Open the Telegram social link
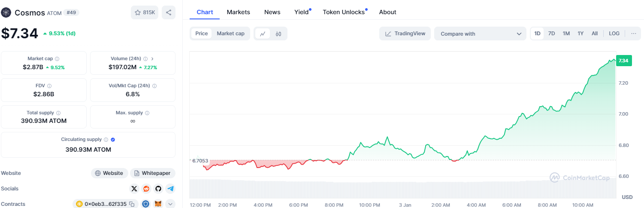 pos(170,189)
